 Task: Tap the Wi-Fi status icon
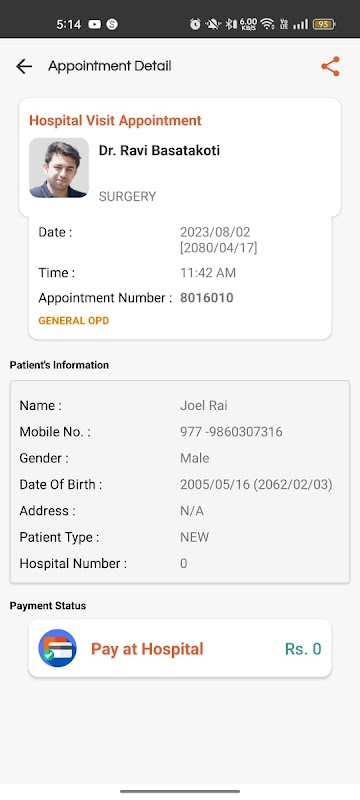(267, 24)
